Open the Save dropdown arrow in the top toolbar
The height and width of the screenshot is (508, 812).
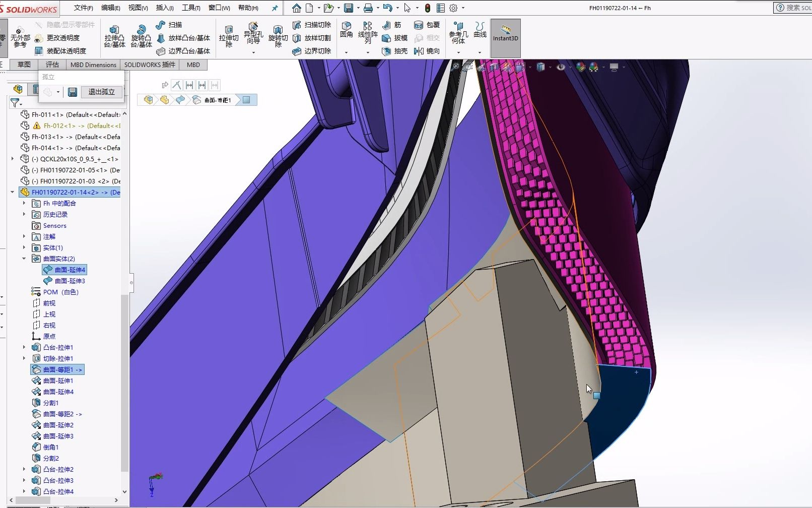[358, 8]
